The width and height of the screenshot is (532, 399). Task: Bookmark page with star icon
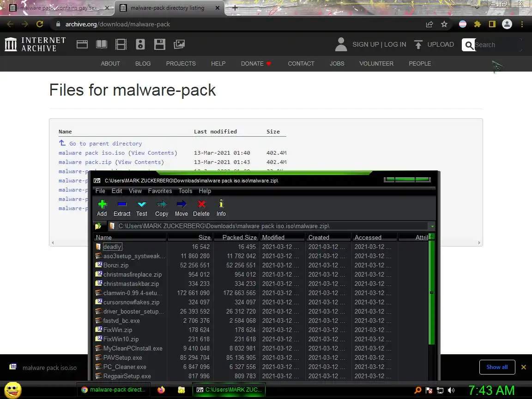click(x=444, y=24)
